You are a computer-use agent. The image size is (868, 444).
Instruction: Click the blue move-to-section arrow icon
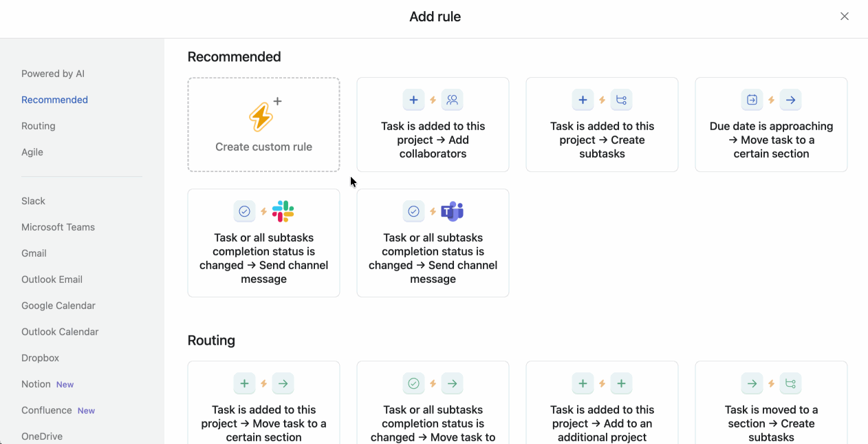coord(790,100)
